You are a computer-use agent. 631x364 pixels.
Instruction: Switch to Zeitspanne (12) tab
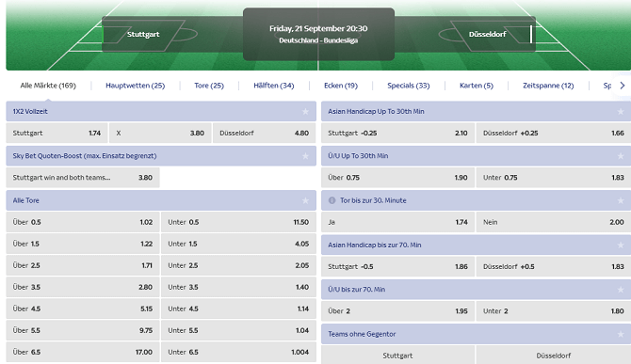point(548,86)
